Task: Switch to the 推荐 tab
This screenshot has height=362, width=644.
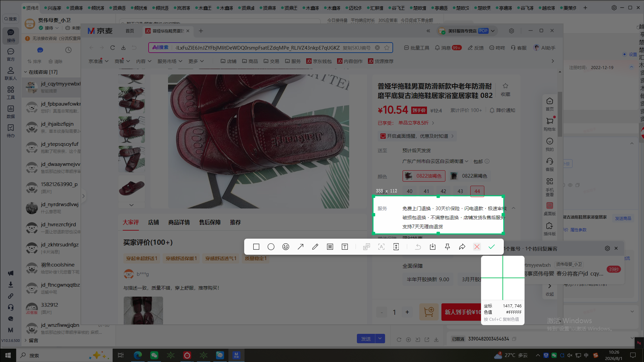Action: [235, 223]
